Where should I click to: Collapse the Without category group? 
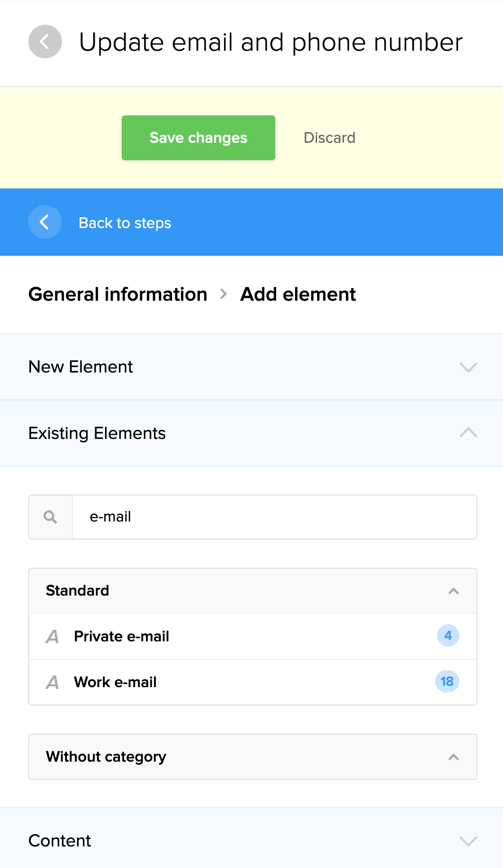pos(454,757)
